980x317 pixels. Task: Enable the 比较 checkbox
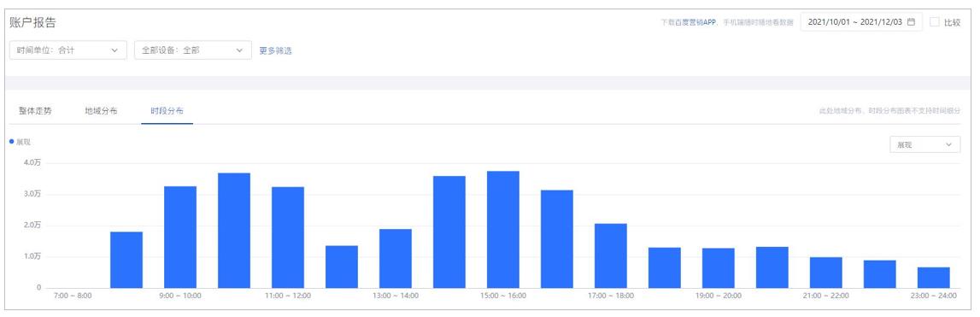coord(935,22)
